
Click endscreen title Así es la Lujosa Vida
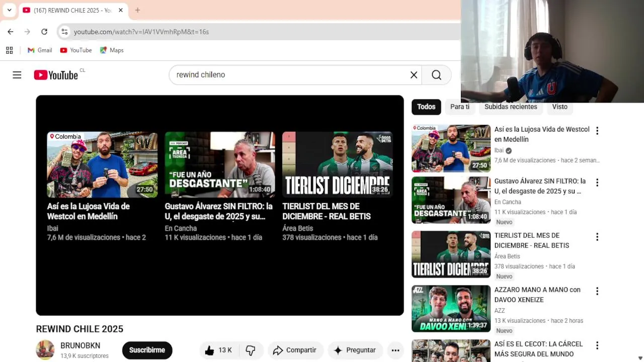(x=89, y=211)
